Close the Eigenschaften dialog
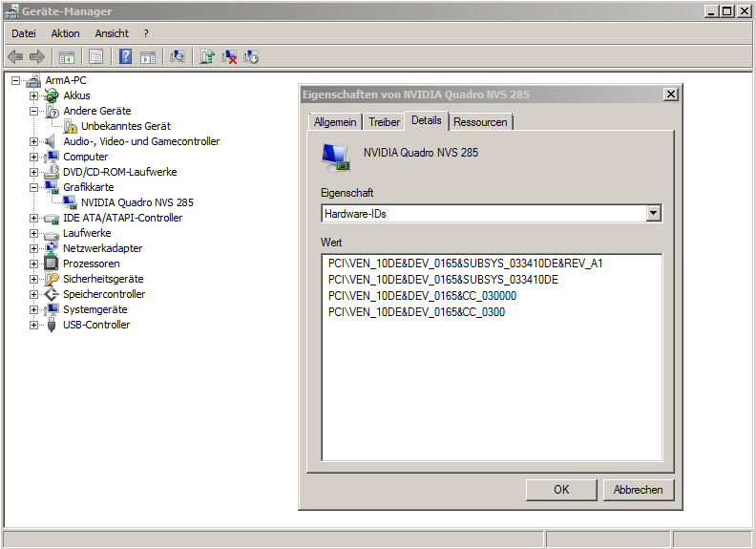The height and width of the screenshot is (549, 756). pos(671,95)
